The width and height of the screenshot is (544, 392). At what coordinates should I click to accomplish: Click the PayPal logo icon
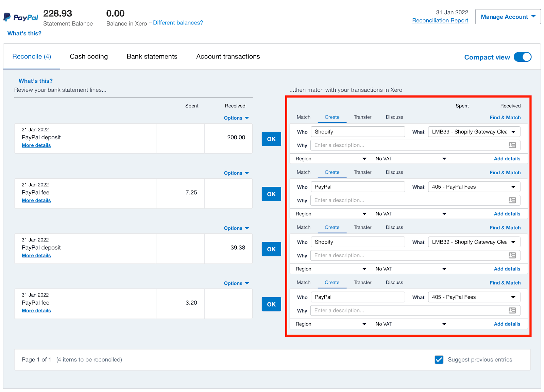pyautogui.click(x=7, y=17)
